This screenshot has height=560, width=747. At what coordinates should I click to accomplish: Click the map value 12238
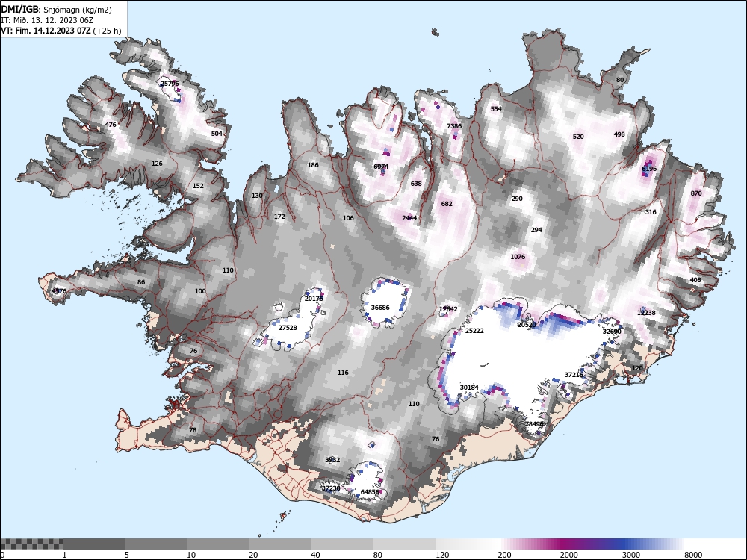point(646,313)
